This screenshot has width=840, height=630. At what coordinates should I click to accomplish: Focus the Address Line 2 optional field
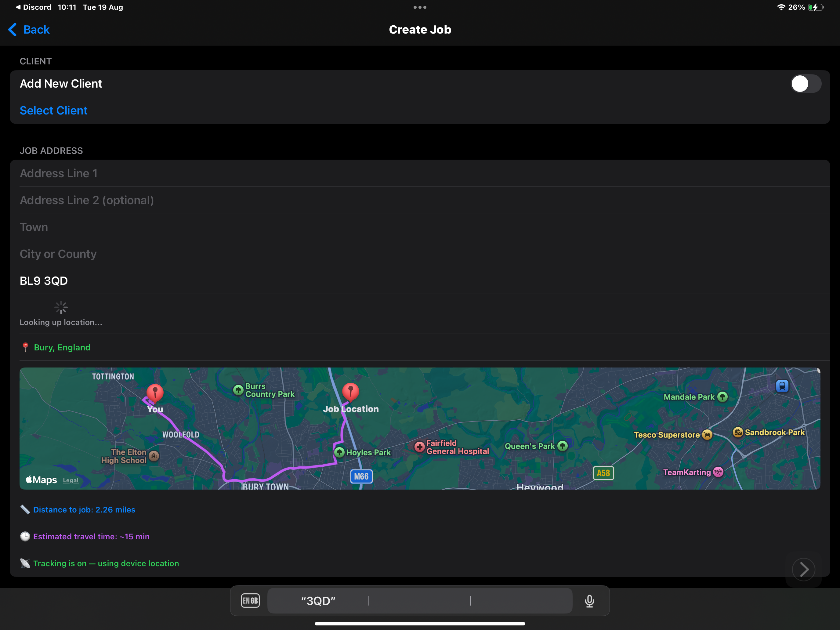coord(420,200)
